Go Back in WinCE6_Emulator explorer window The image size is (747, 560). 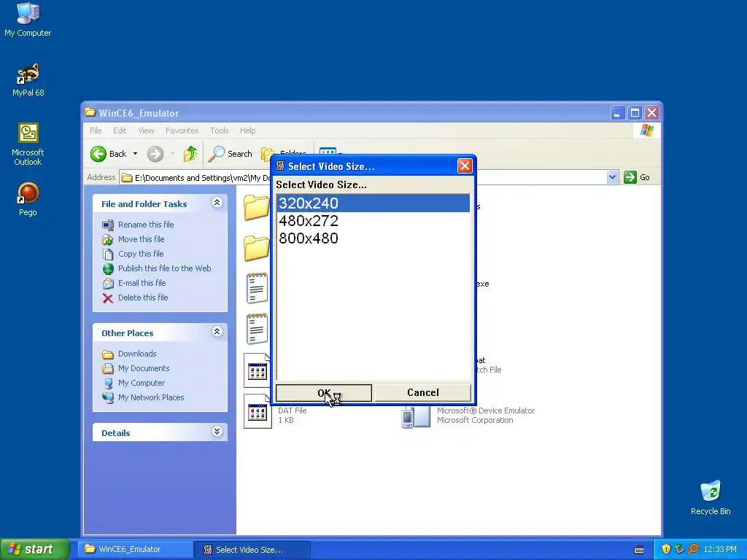tap(108, 154)
